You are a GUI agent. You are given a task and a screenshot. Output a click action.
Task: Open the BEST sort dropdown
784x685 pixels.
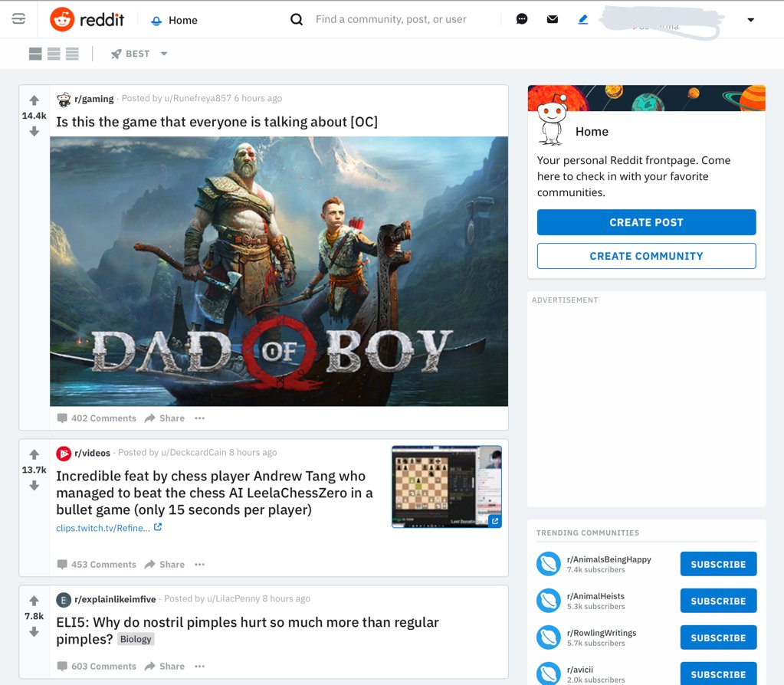[139, 54]
